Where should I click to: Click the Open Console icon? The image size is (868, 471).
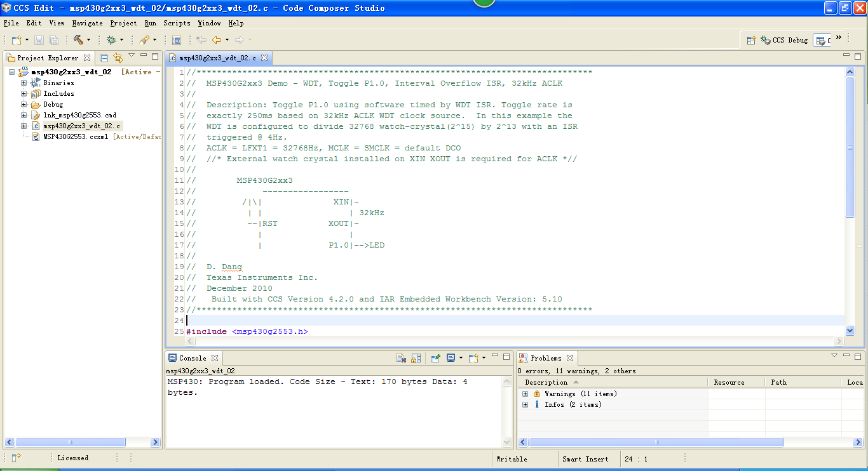tap(473, 358)
